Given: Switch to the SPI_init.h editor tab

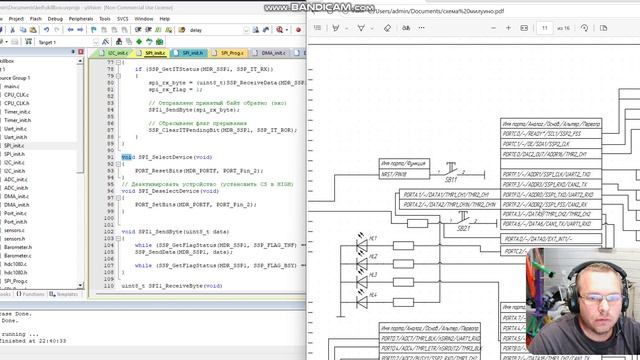Looking at the screenshot, I should (x=189, y=53).
